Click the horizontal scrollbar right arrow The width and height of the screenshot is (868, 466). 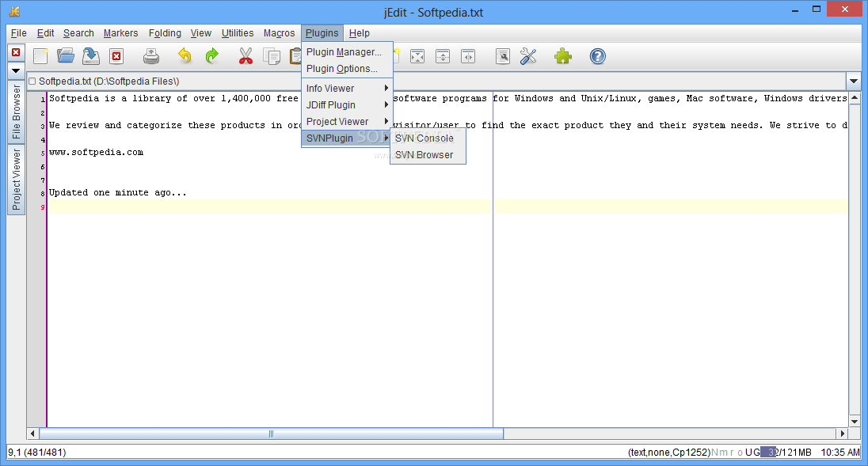(843, 434)
